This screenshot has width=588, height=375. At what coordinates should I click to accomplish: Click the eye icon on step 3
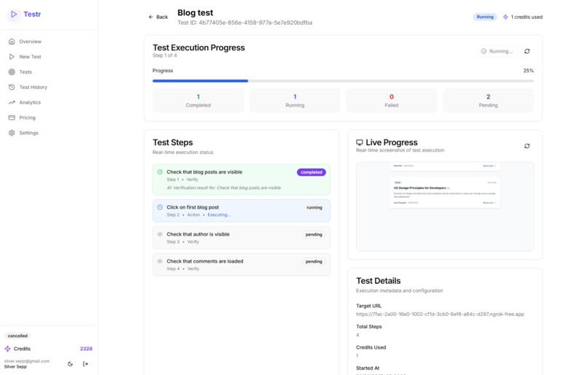click(160, 234)
